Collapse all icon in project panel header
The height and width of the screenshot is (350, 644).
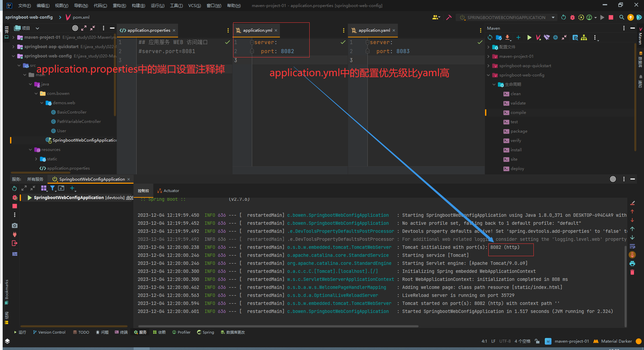[93, 28]
